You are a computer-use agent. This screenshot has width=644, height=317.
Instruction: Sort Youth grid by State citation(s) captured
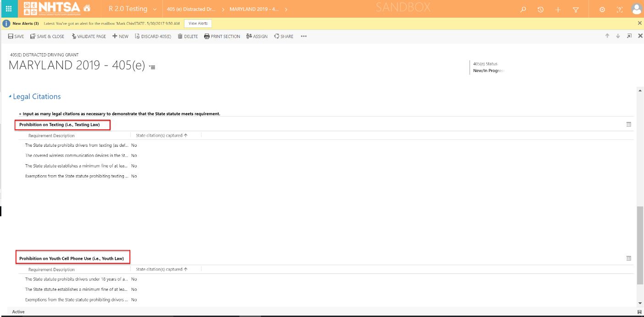tap(162, 270)
